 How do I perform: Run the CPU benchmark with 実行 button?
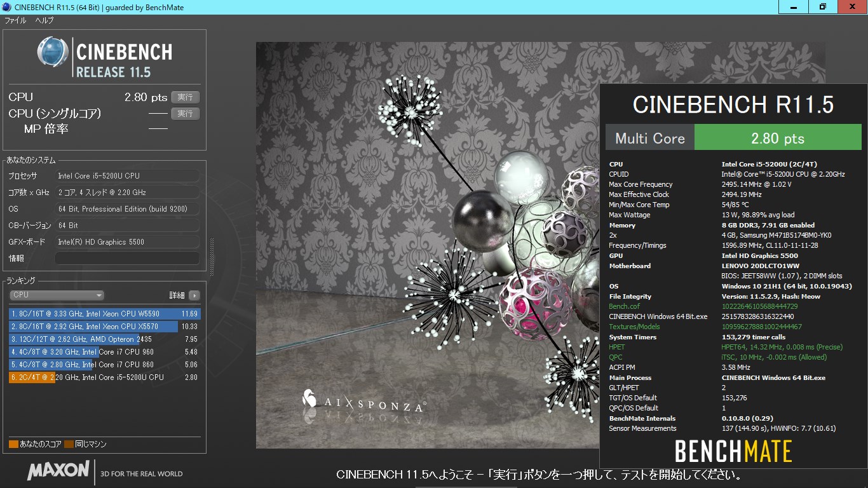click(185, 97)
